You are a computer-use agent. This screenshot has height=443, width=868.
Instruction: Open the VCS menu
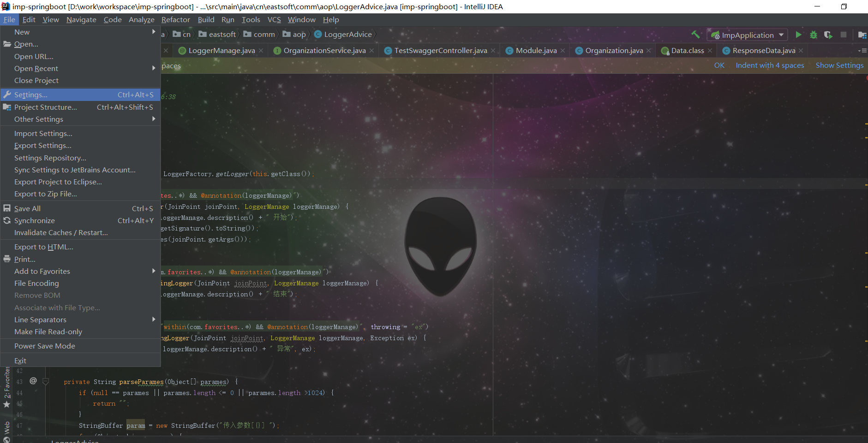(x=274, y=20)
